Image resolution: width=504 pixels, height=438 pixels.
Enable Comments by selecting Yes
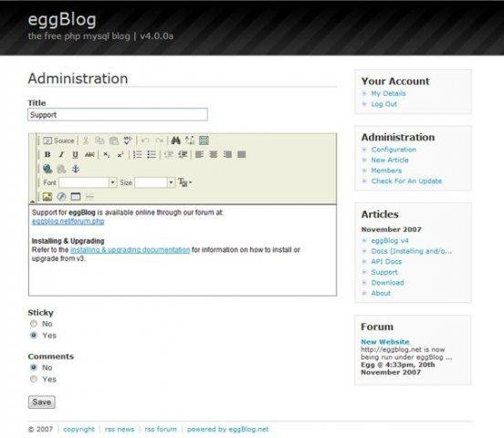coord(34,380)
